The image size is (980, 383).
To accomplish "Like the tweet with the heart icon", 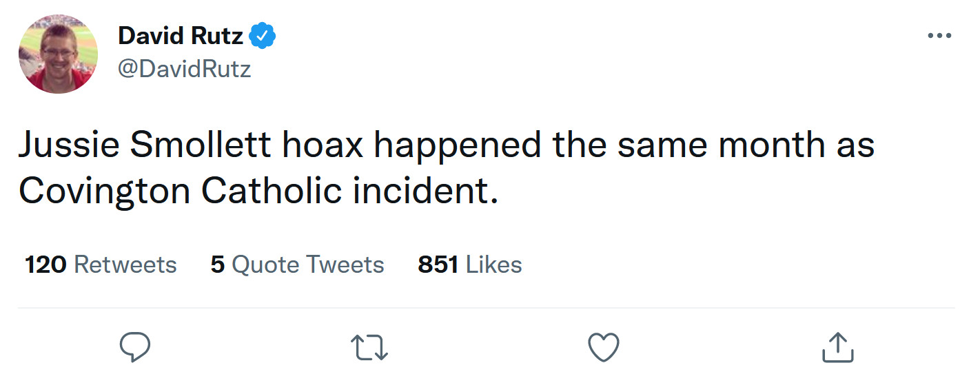I will (x=604, y=347).
